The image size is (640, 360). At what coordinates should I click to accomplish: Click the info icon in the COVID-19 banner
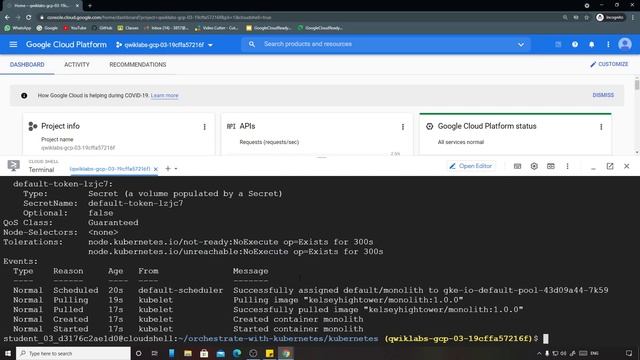pyautogui.click(x=24, y=96)
